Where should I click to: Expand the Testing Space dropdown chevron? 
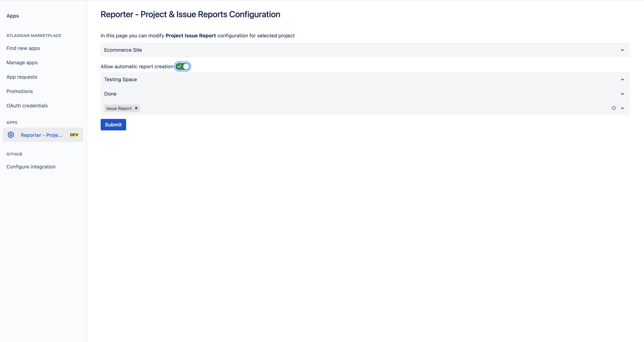point(622,80)
